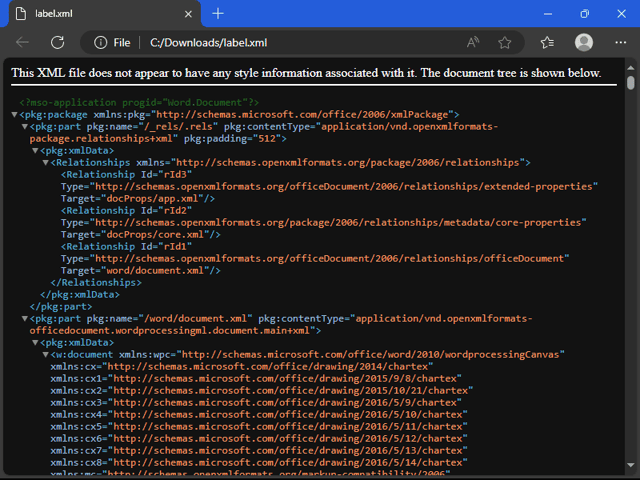The height and width of the screenshot is (480, 640).
Task: Click the Target="docProps/core.xml" text
Action: (x=140, y=234)
